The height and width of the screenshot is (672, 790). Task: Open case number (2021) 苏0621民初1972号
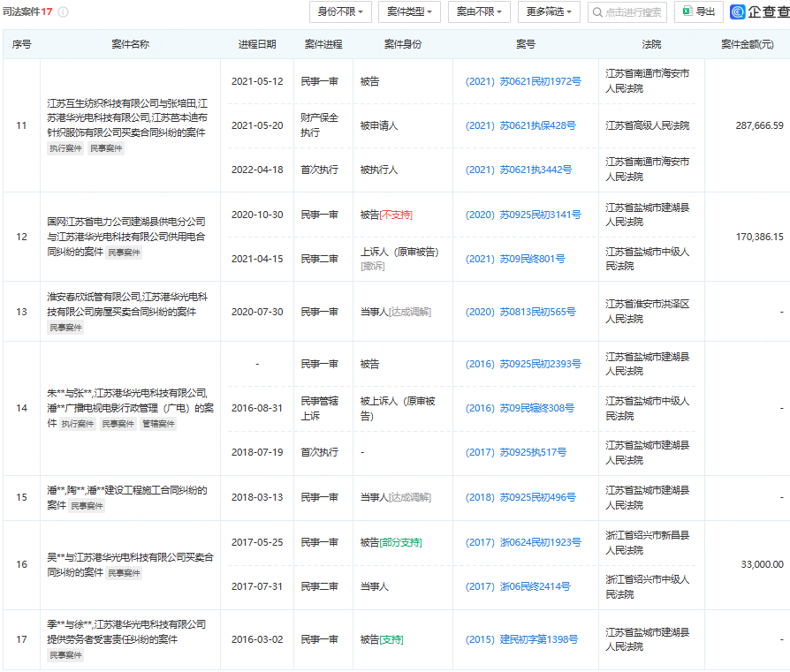pyautogui.click(x=523, y=81)
